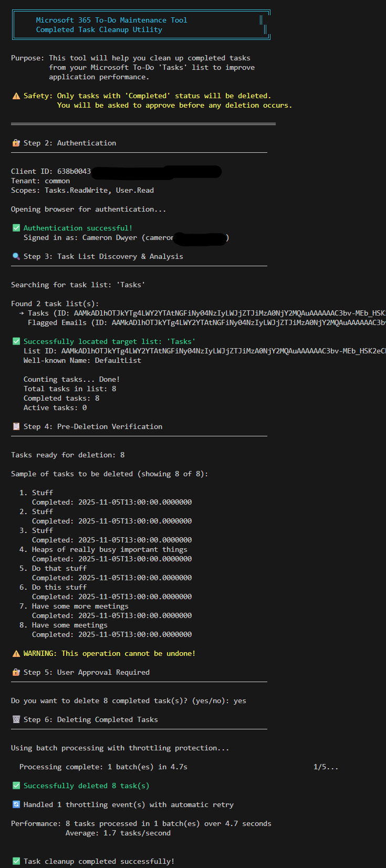
Task: Click the warning icon before 'WARNING: This operation'
Action: pyautogui.click(x=16, y=654)
